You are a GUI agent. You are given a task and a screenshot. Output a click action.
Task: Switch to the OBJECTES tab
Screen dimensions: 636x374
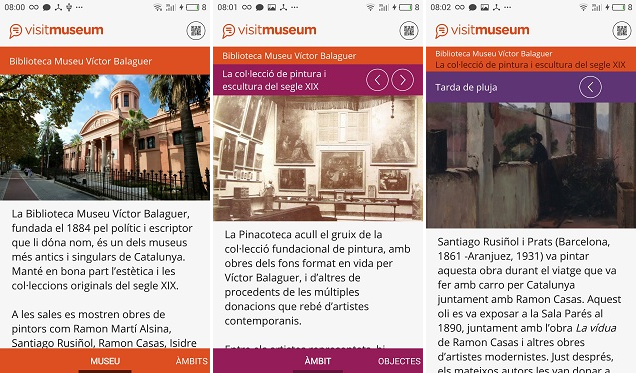(399, 361)
